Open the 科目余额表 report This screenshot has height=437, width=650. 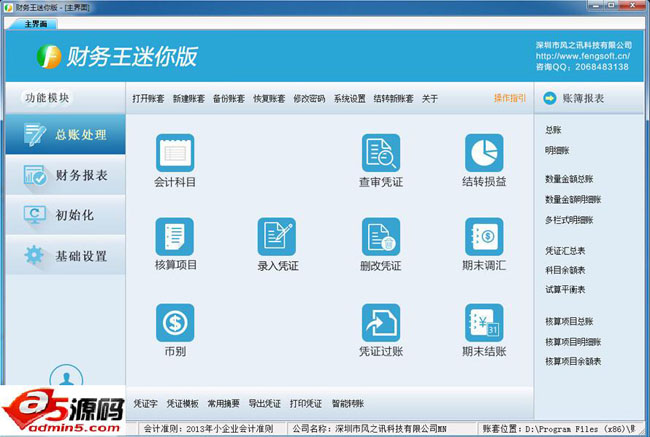pos(565,270)
